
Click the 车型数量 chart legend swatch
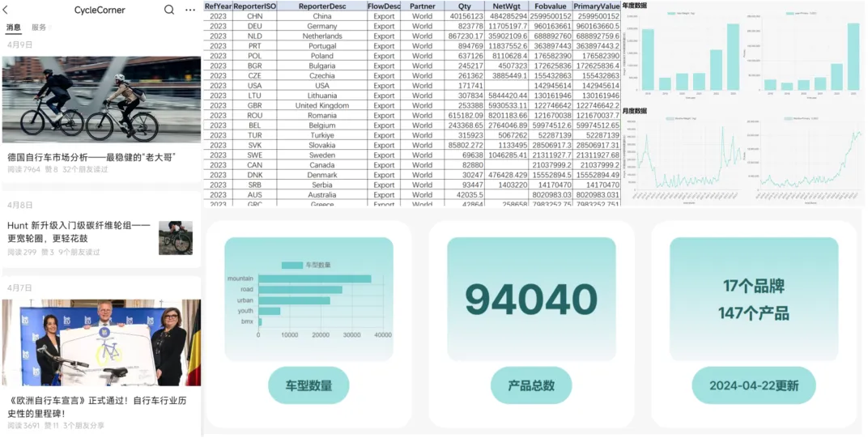[x=291, y=266]
